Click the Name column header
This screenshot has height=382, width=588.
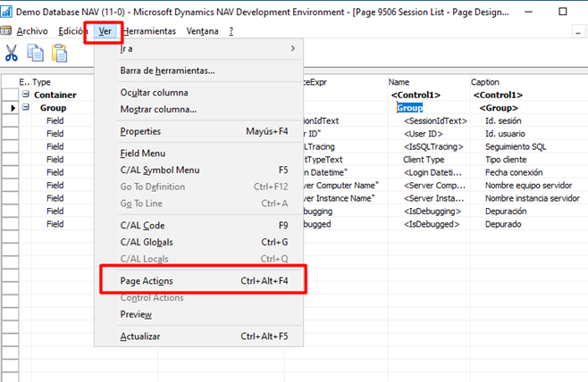429,82
